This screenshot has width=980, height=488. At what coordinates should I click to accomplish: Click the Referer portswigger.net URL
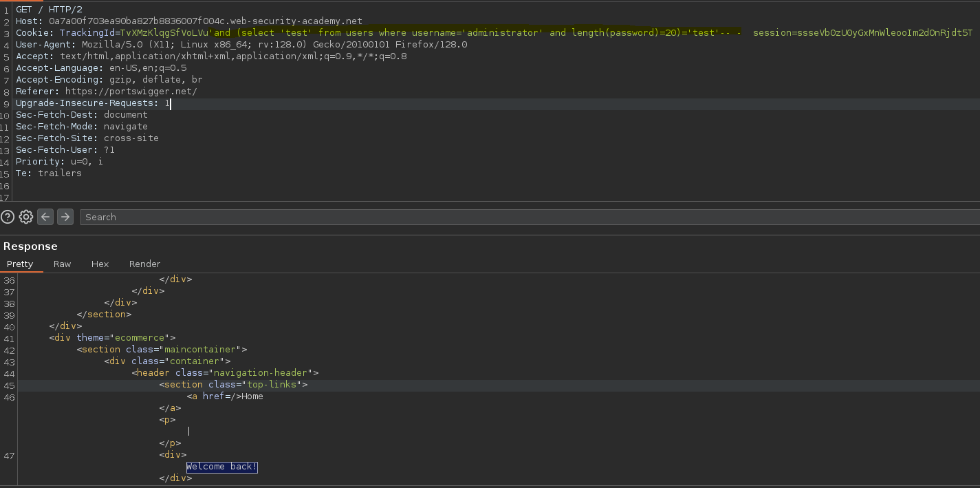click(x=131, y=92)
